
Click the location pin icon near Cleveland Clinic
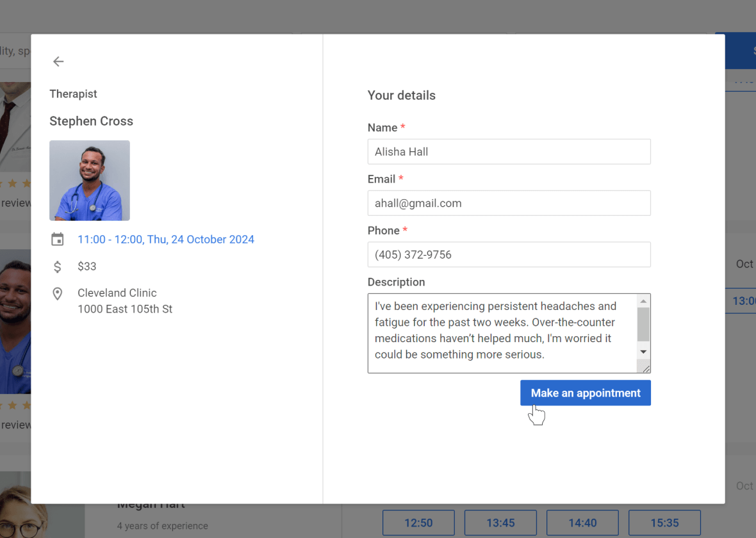pyautogui.click(x=58, y=293)
